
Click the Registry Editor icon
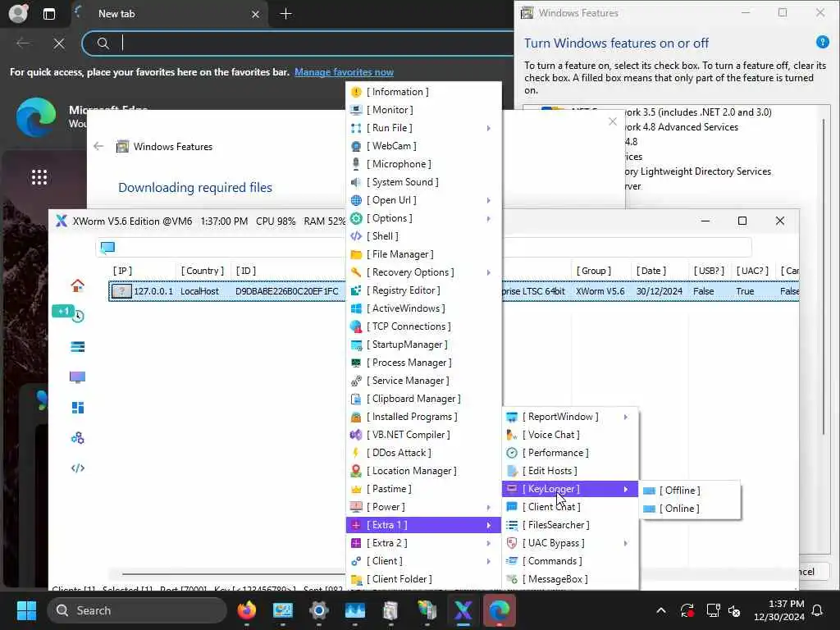(x=356, y=291)
